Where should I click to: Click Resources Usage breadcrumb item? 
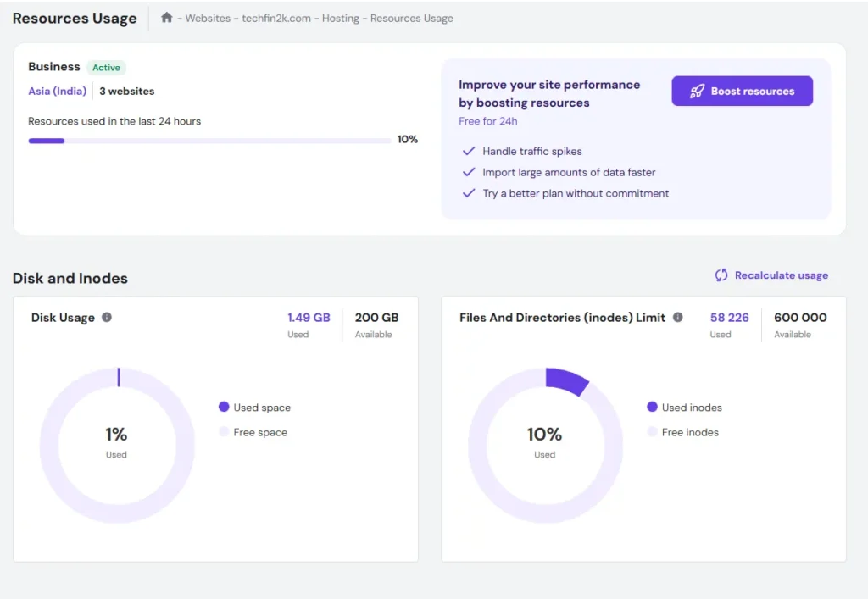tap(412, 19)
